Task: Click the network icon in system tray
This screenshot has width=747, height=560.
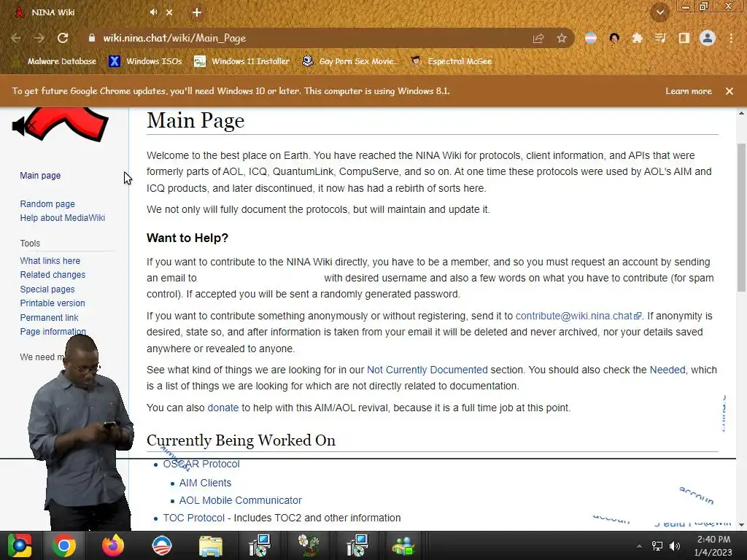Action: pos(657,546)
